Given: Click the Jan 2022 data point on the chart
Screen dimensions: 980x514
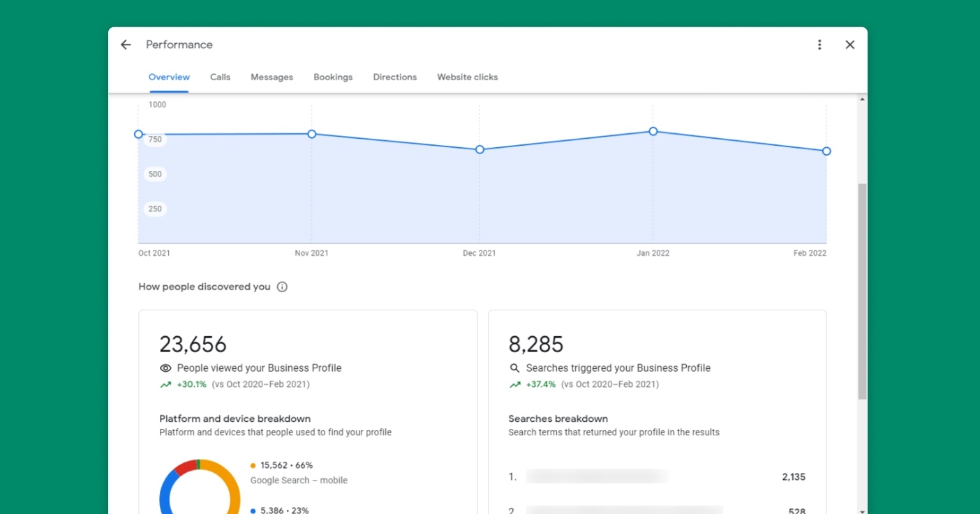Looking at the screenshot, I should pos(653,131).
